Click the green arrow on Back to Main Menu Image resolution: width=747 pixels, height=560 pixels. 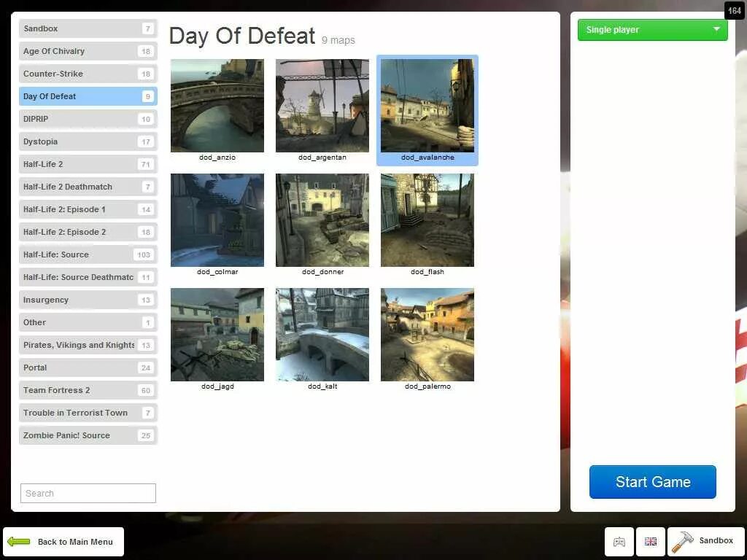point(19,542)
